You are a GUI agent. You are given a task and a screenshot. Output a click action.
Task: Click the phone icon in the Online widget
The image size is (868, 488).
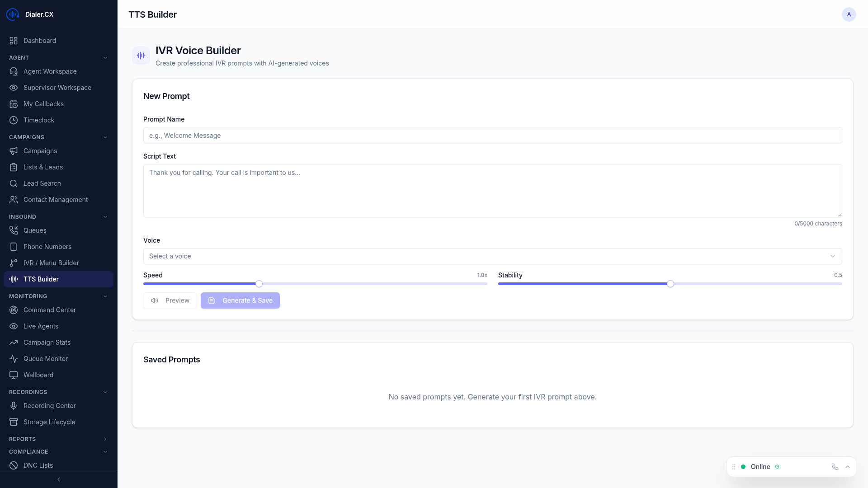click(x=834, y=466)
